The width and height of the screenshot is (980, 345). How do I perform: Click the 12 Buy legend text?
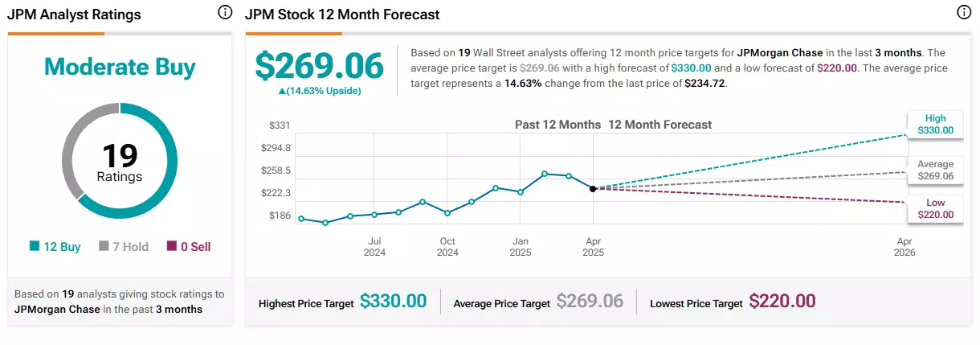(62, 247)
